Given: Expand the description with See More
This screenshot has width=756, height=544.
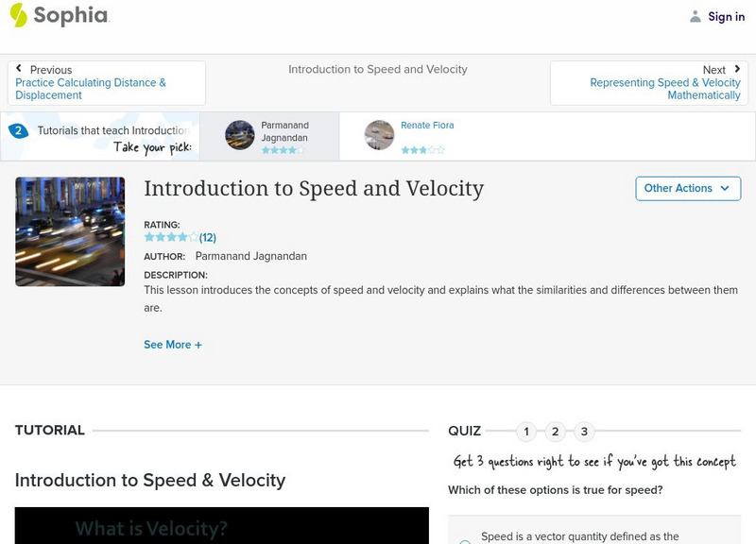Looking at the screenshot, I should (x=172, y=345).
